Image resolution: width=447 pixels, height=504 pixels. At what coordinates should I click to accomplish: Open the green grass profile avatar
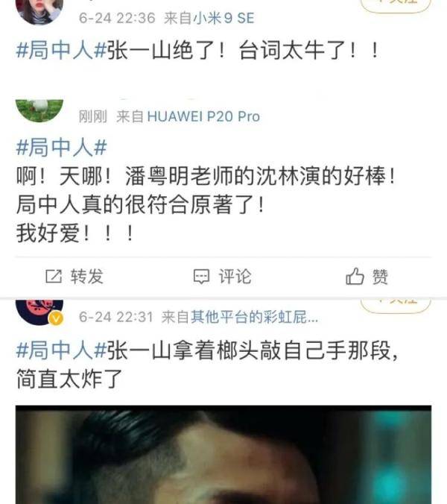[39, 110]
